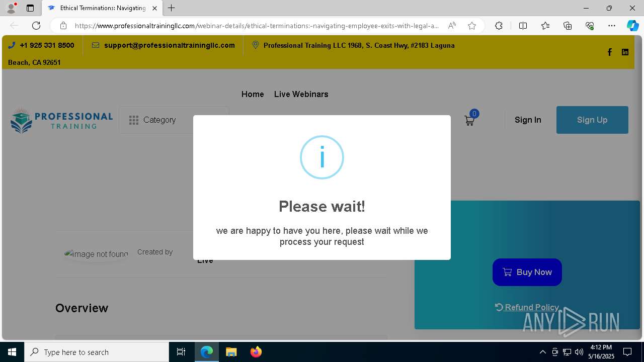Image resolution: width=644 pixels, height=362 pixels.
Task: Open the tab actions menu icon
Action: [x=30, y=8]
